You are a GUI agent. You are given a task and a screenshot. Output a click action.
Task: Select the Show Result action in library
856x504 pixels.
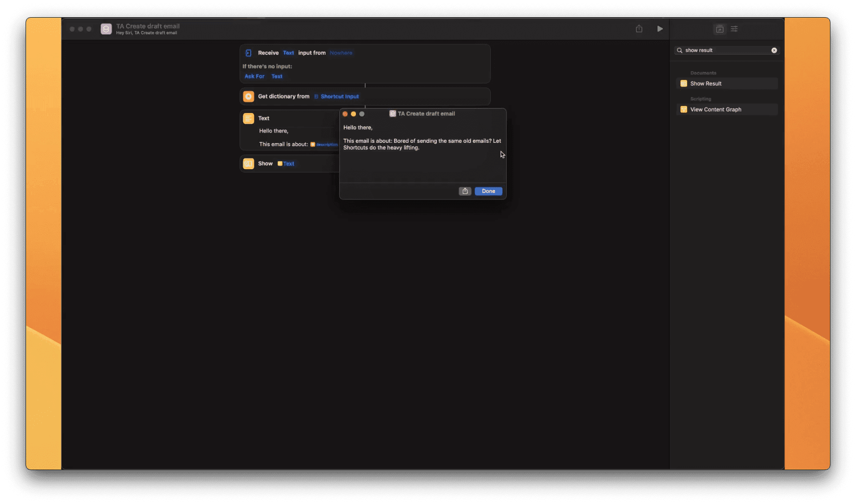(727, 84)
